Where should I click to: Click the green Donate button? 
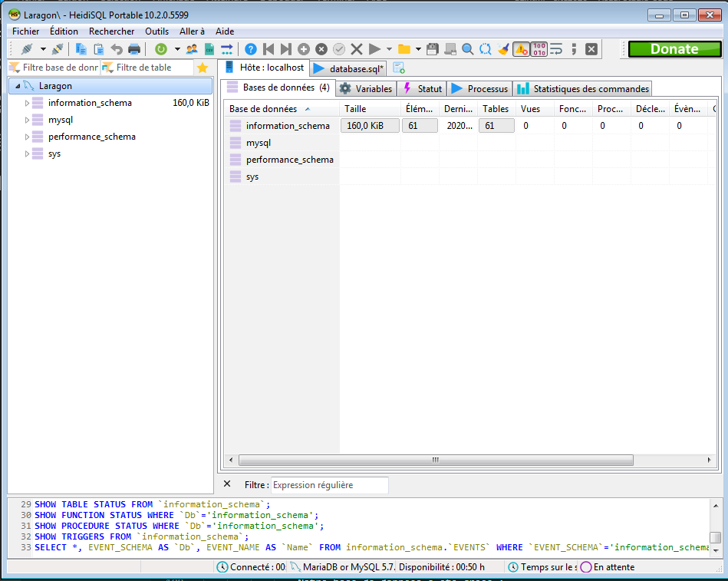[x=674, y=49]
